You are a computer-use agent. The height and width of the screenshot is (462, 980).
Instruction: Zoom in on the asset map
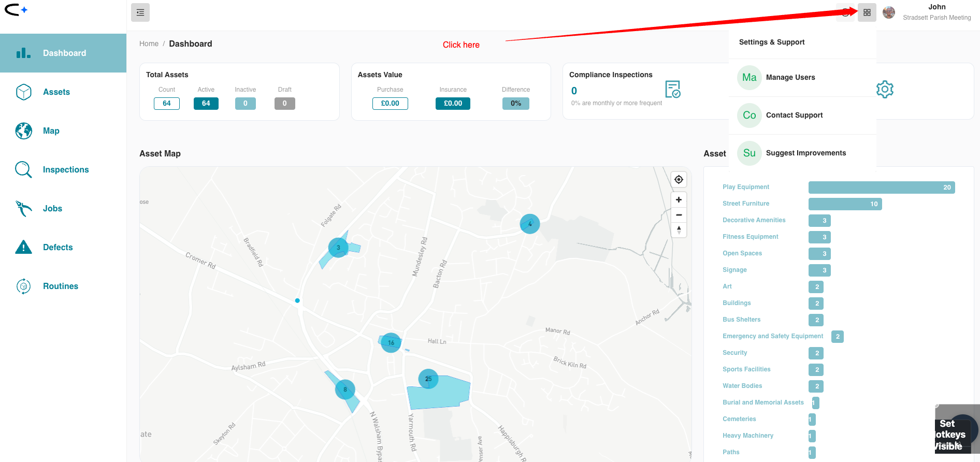pyautogui.click(x=679, y=200)
